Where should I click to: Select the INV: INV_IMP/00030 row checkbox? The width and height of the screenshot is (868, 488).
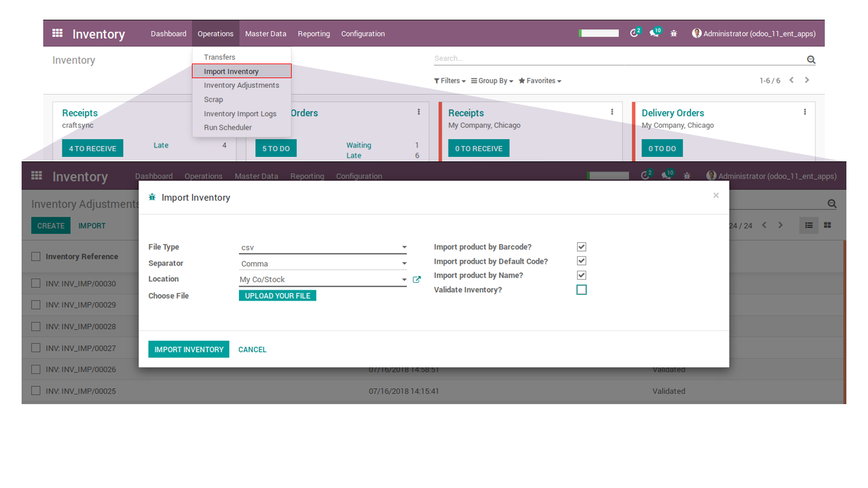pos(36,283)
